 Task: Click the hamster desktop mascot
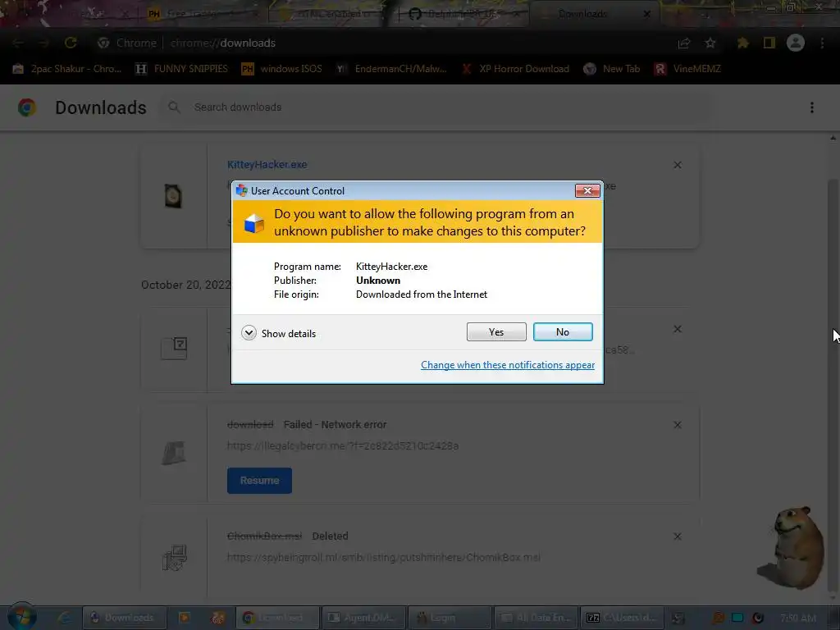[792, 547]
